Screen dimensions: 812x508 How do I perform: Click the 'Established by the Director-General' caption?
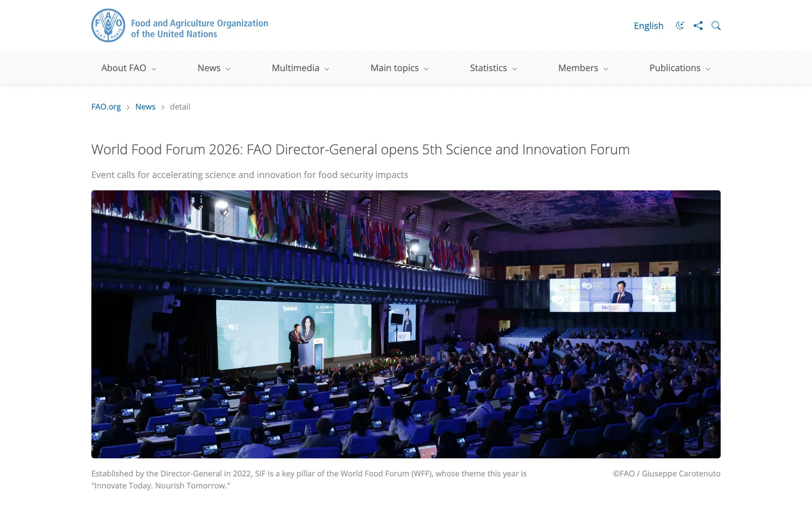[309, 480]
